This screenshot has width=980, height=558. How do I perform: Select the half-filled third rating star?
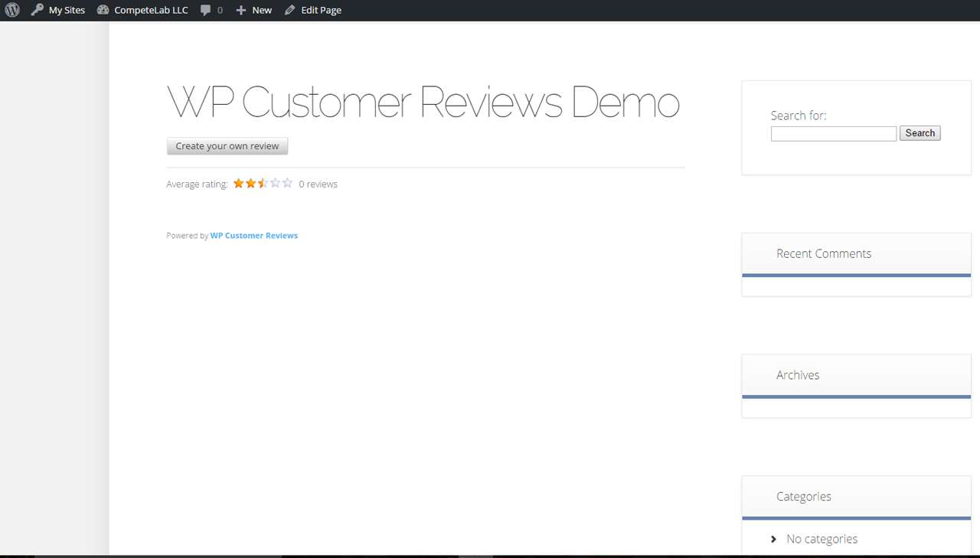[x=263, y=183]
